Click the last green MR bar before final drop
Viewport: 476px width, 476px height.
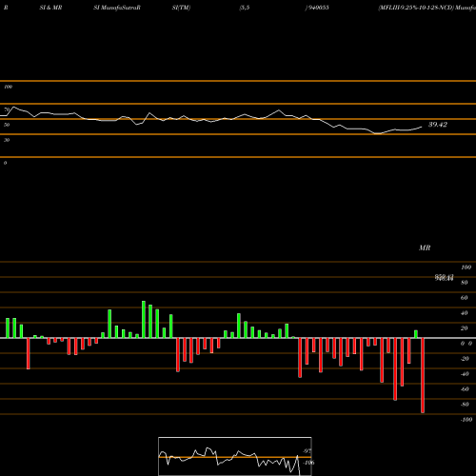[416, 334]
